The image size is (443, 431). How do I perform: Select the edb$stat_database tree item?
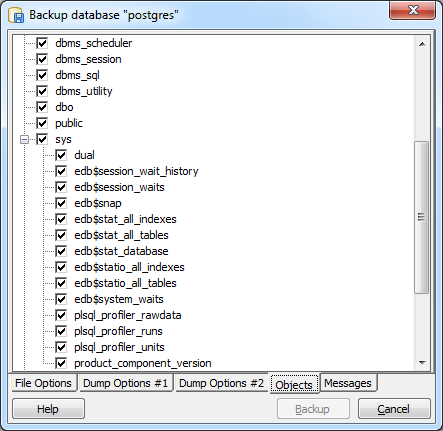point(121,251)
